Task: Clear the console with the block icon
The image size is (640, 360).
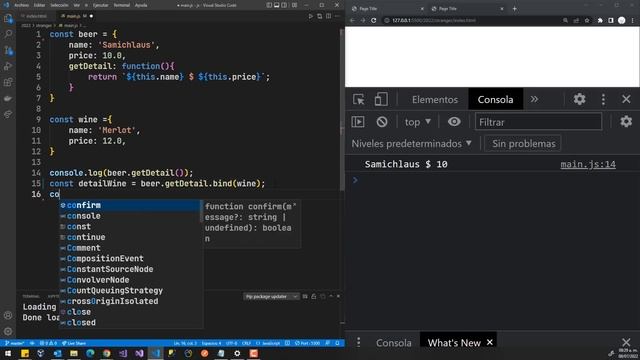Action: pyautogui.click(x=382, y=122)
